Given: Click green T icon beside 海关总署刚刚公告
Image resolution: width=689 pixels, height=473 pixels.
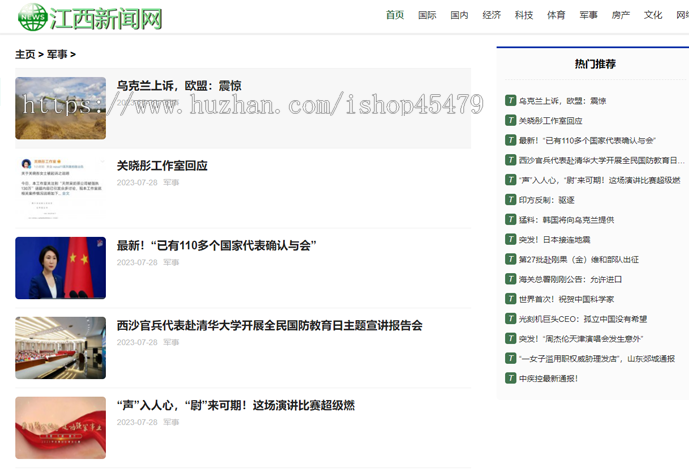Looking at the screenshot, I should click(x=510, y=279).
